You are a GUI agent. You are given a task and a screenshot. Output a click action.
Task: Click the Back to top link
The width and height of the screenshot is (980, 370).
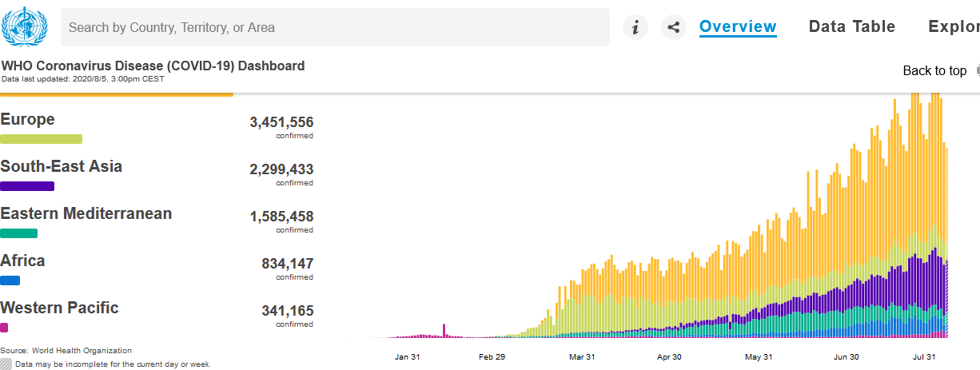point(934,70)
